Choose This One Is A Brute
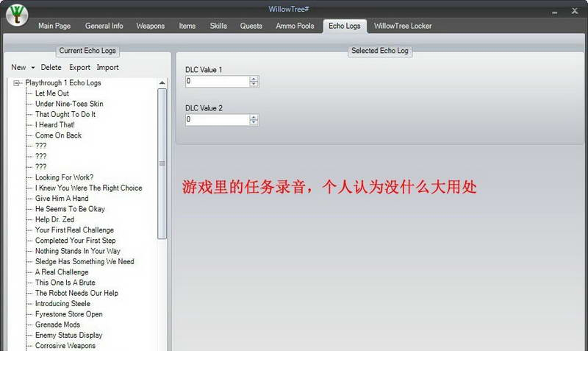This screenshot has width=588, height=365. 65,283
